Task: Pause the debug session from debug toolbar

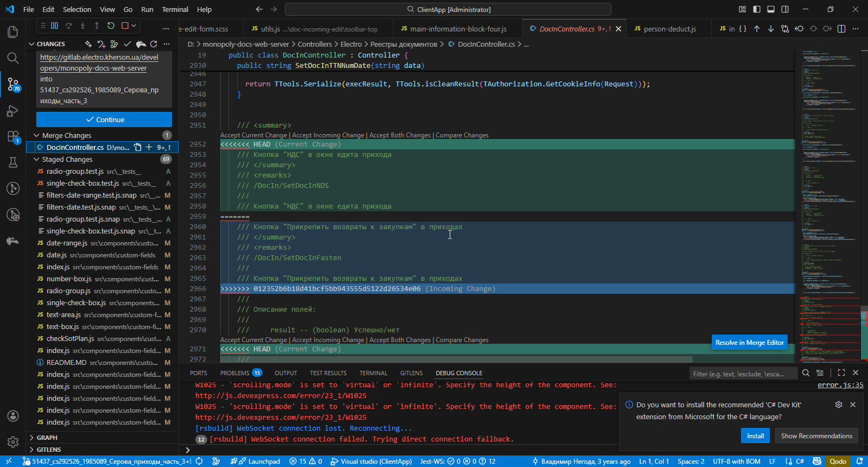Action: click(54, 26)
